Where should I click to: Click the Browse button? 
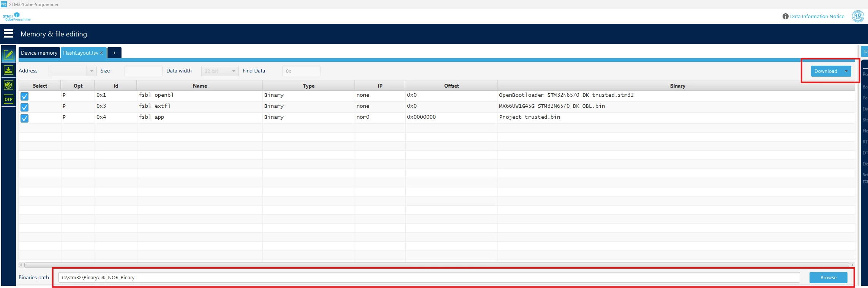click(x=828, y=277)
